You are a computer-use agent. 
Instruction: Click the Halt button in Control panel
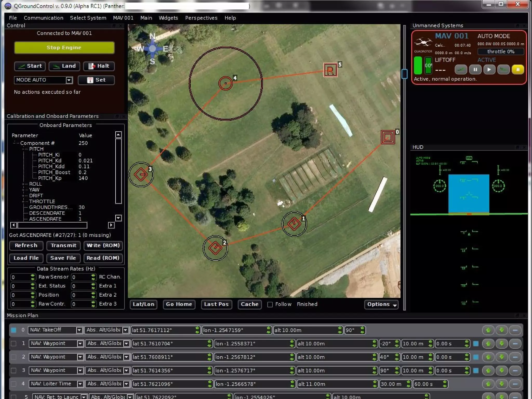point(99,66)
